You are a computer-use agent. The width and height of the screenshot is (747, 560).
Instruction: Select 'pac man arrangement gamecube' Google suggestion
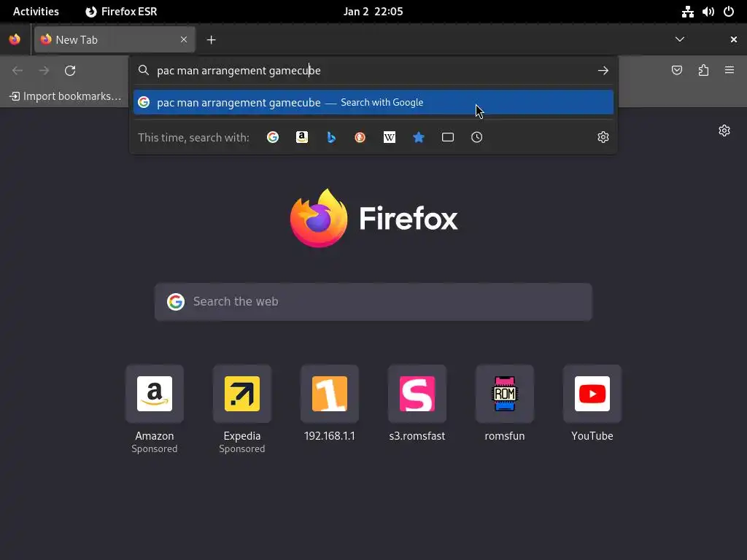373,102
